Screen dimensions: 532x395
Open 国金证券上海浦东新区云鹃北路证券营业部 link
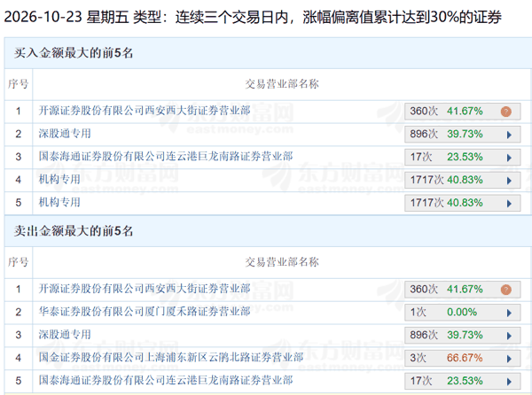171,357
